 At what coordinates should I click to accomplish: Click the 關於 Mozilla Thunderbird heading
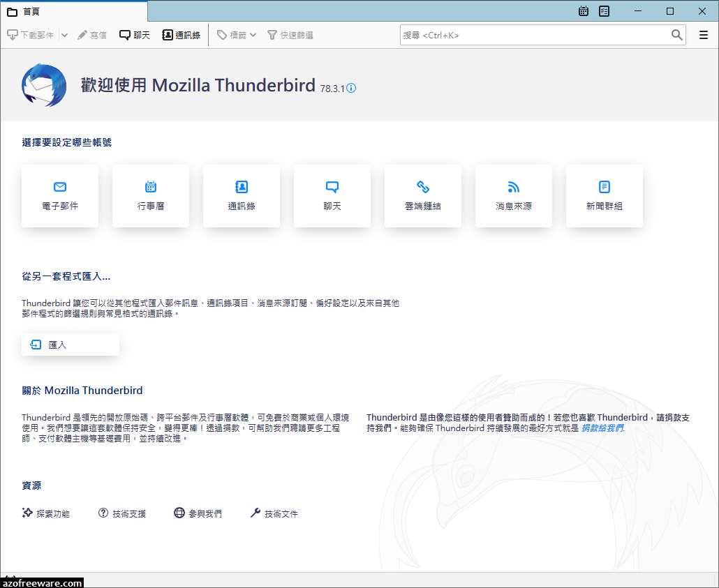tap(82, 391)
